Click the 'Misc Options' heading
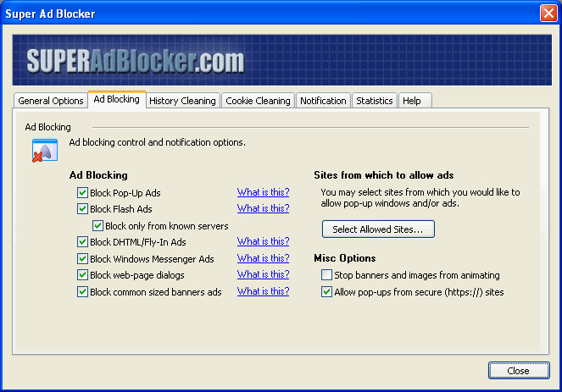 point(345,258)
